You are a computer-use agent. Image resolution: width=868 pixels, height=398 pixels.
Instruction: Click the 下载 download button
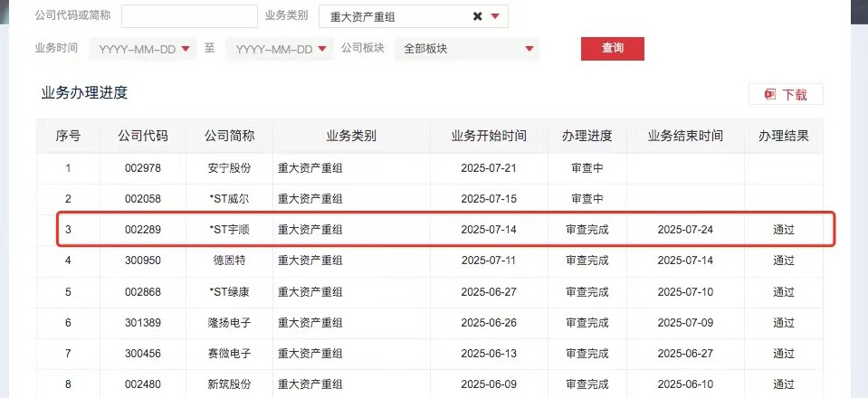(786, 95)
